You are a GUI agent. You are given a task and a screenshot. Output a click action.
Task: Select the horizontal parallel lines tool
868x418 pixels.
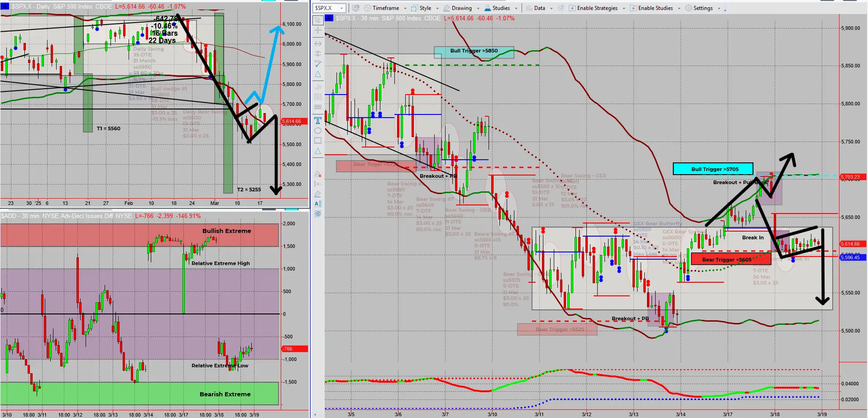(x=318, y=107)
